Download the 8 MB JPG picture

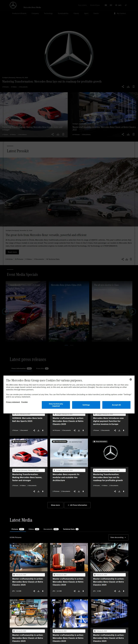[119, 591]
